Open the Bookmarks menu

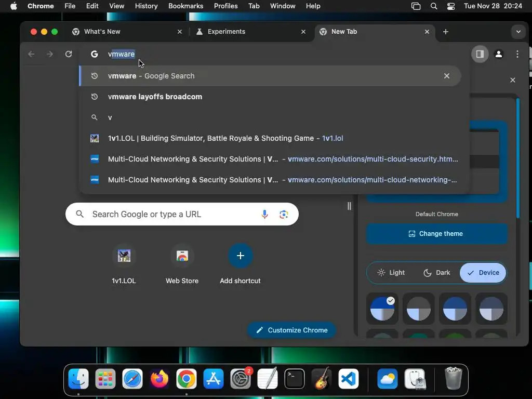pos(185,6)
